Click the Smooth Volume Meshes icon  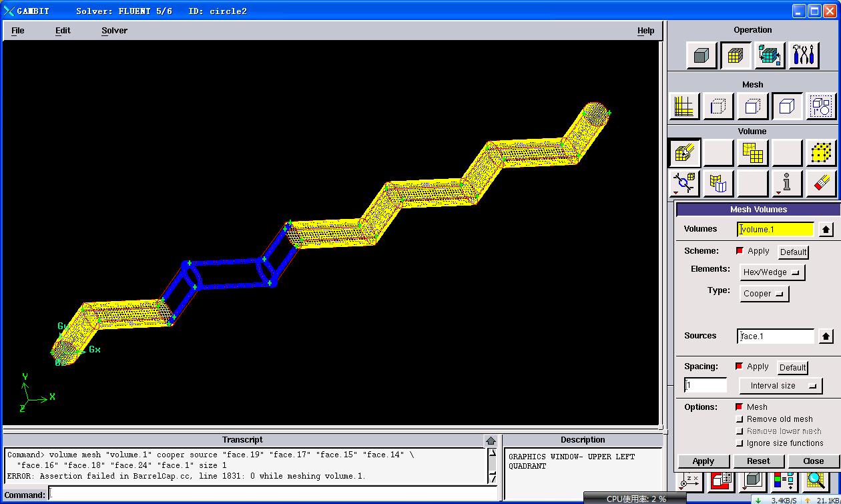tap(753, 154)
